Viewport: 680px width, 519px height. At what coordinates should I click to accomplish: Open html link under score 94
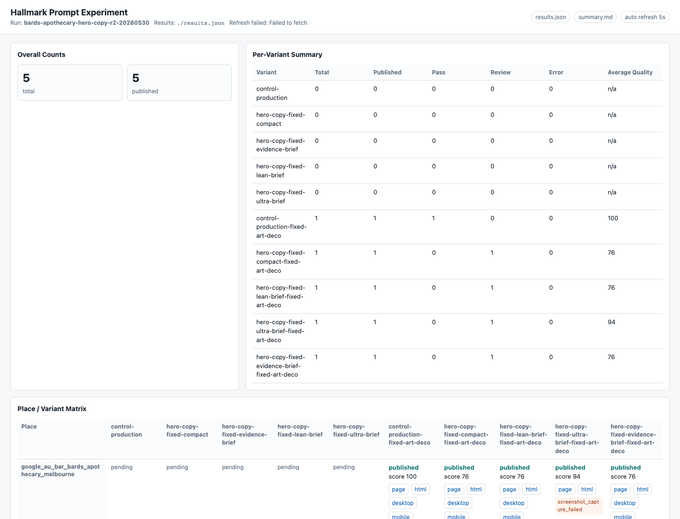click(x=587, y=489)
